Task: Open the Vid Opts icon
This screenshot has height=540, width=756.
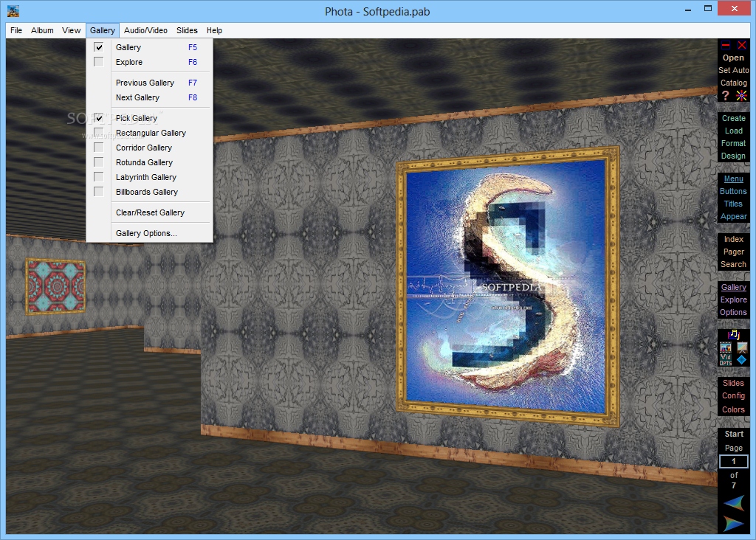Action: point(726,360)
